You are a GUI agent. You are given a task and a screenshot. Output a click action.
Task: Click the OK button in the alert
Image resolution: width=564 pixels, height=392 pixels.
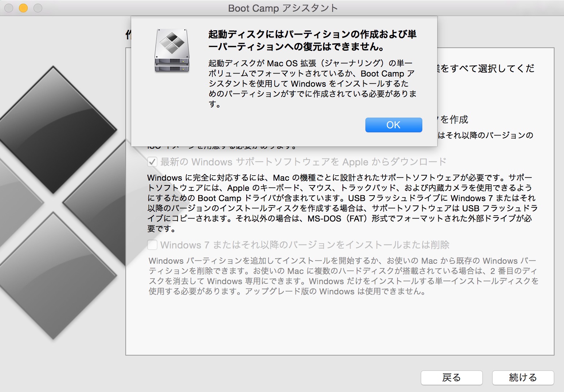point(393,125)
